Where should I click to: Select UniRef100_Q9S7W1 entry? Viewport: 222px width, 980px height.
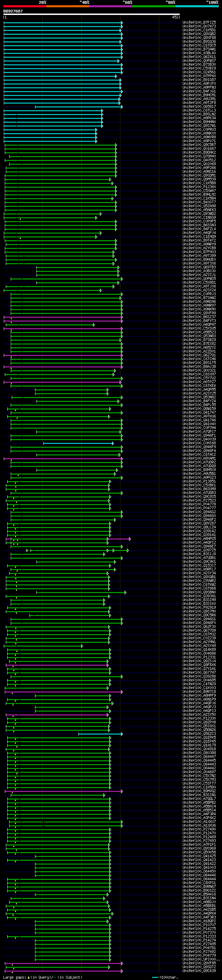coord(199,125)
